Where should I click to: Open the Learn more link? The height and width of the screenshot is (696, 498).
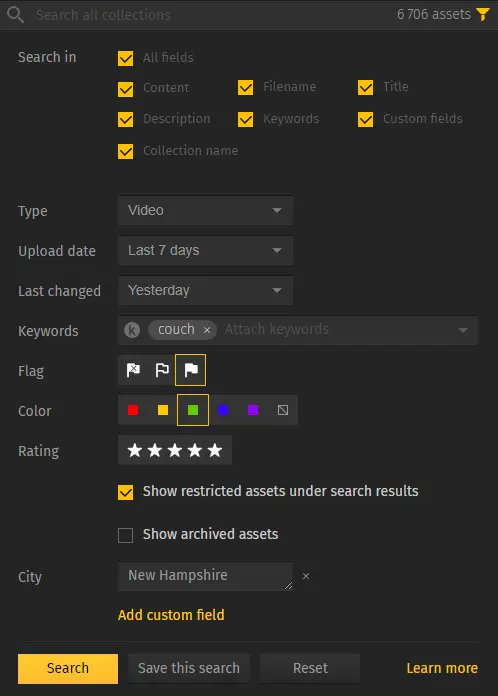[442, 668]
